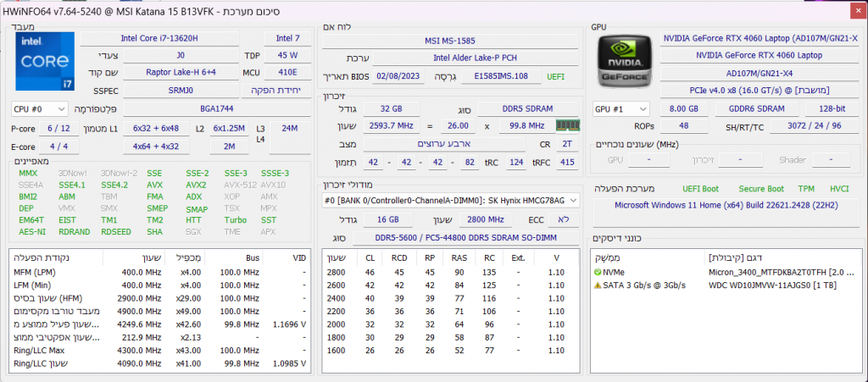Click the Secure Boot label
Viewport: 868px width, 382px height.
[x=761, y=189]
